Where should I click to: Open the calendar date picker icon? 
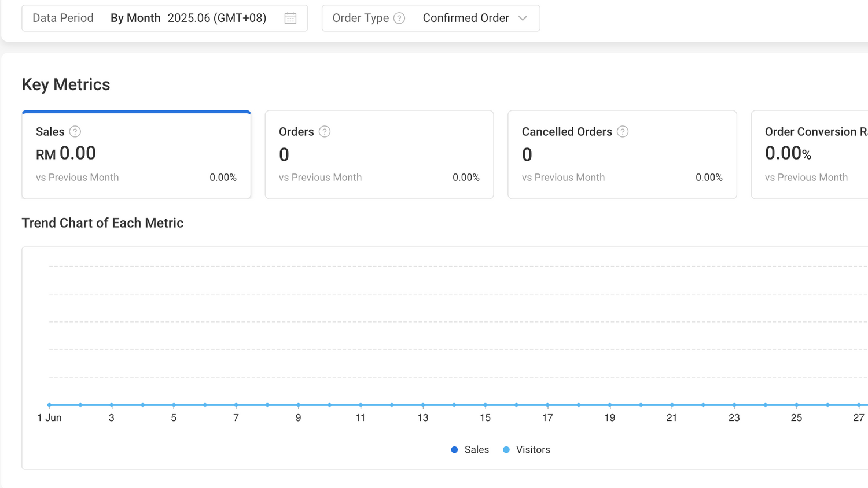coord(290,19)
